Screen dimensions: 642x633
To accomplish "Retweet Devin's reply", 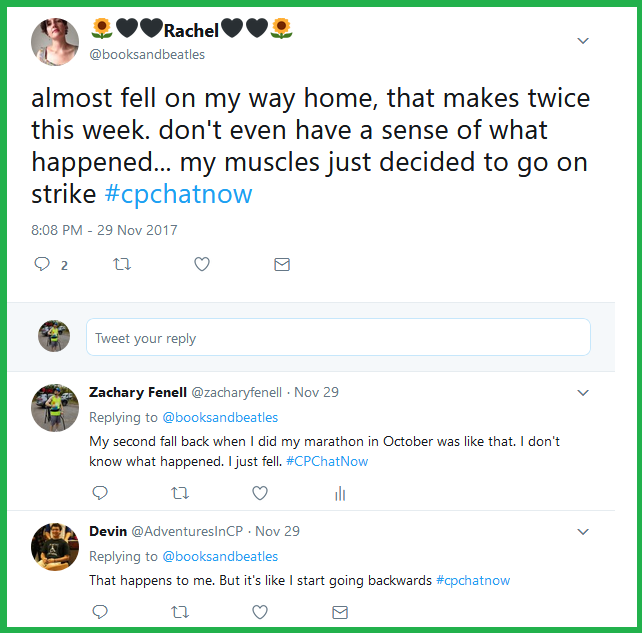I will click(180, 611).
